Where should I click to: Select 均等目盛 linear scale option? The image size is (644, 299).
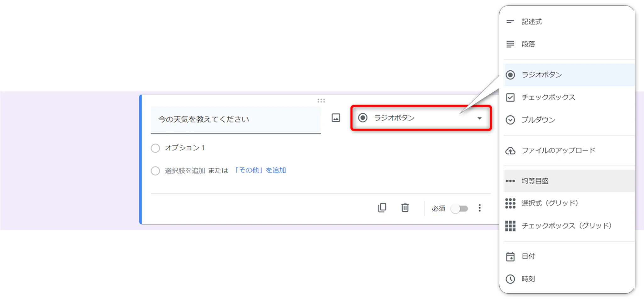coord(535,181)
